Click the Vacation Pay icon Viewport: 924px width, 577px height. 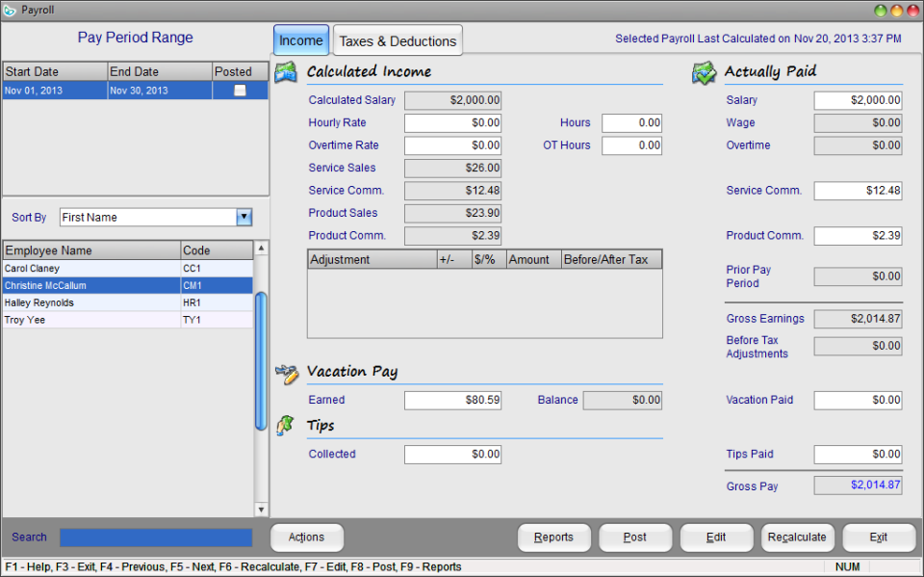287,374
